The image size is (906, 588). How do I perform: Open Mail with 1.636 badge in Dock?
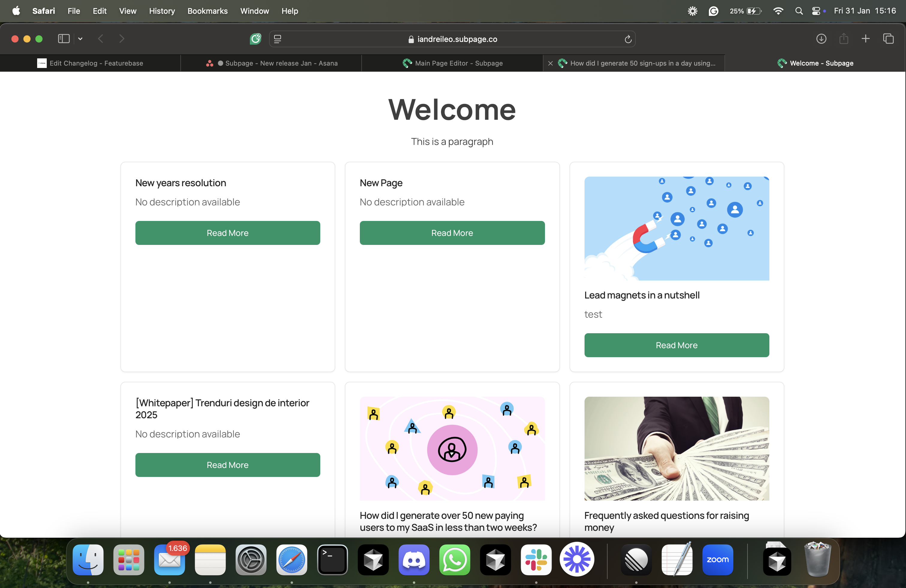[x=169, y=560]
